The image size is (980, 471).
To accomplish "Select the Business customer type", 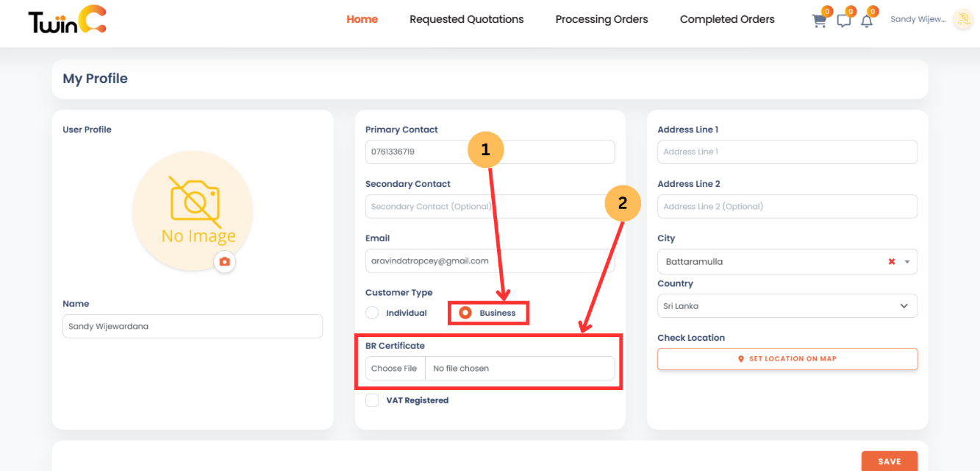I will (x=464, y=312).
